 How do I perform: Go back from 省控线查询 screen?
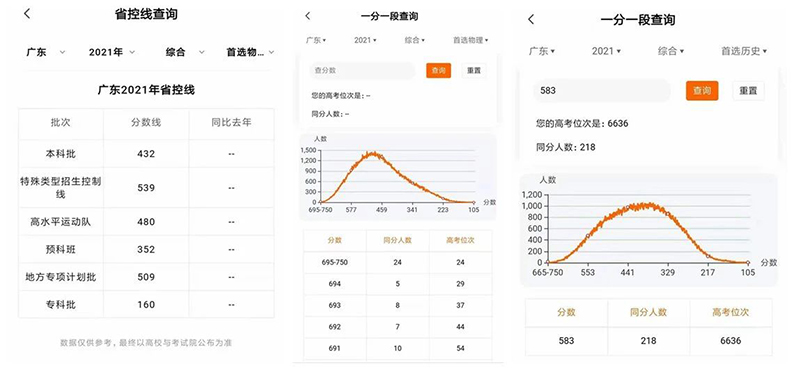point(27,14)
